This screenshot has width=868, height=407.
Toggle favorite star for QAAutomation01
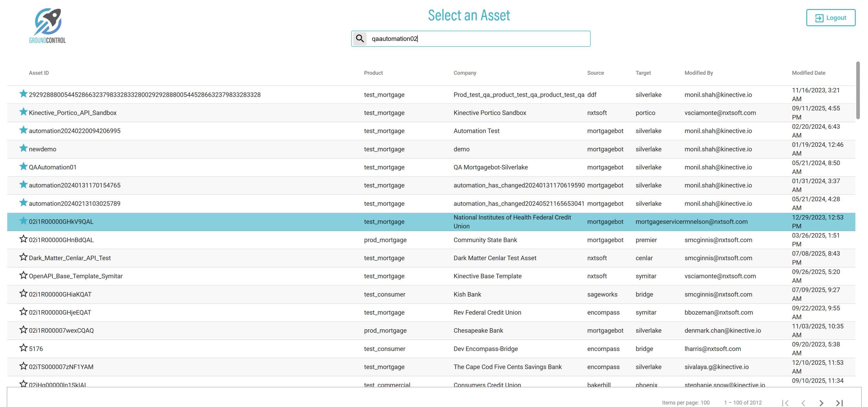23,167
